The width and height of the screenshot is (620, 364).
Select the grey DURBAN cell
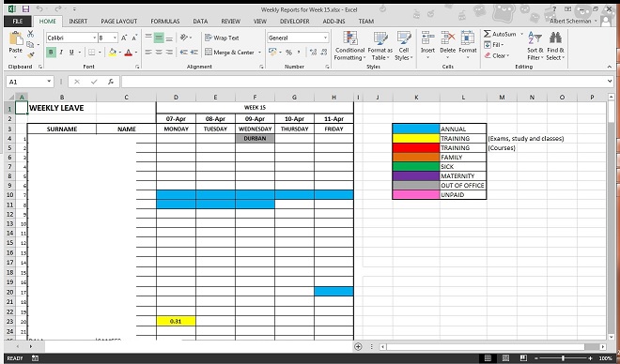(x=255, y=138)
